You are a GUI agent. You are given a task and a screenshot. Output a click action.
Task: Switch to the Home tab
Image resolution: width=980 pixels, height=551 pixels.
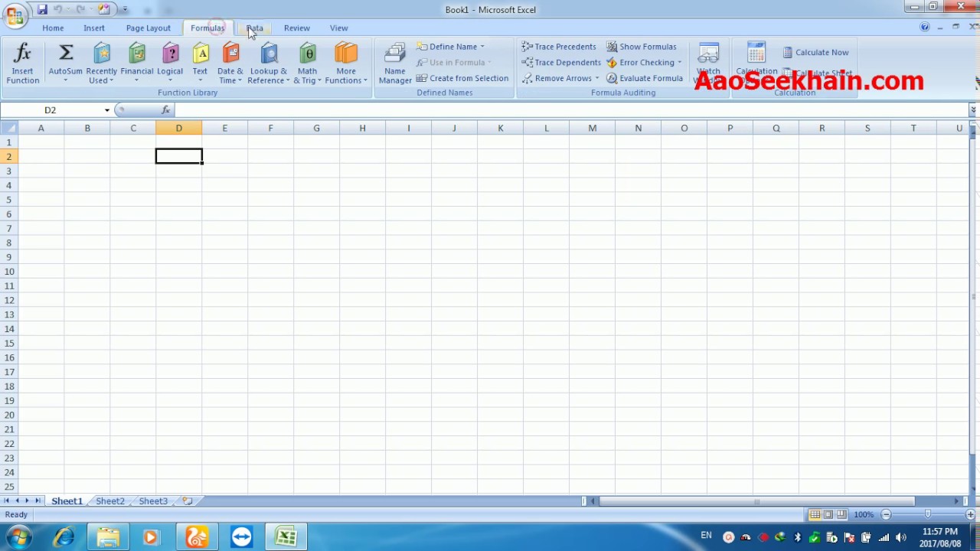[x=53, y=28]
